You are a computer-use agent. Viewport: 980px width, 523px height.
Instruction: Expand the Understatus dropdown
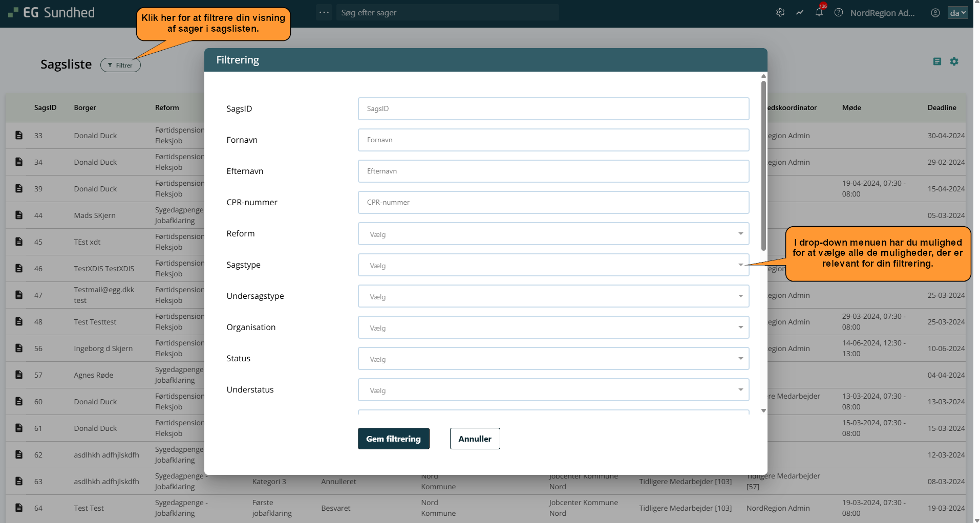[x=553, y=390]
